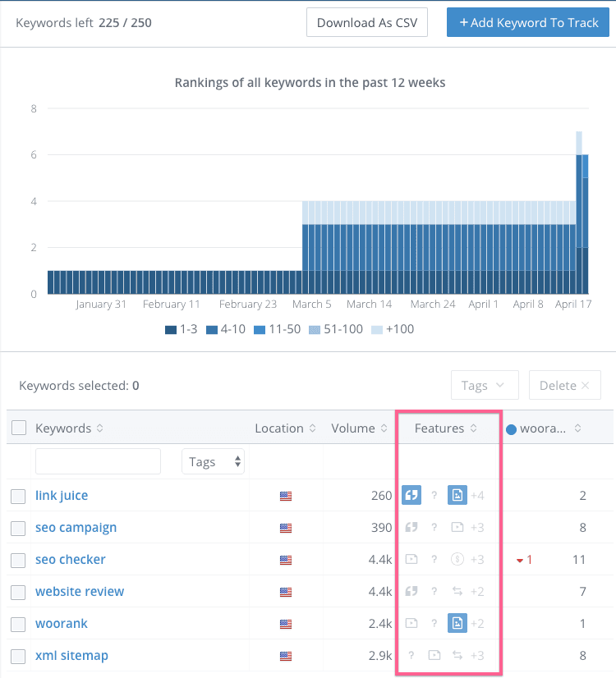Open the Tags filter select below Keywords

click(x=214, y=461)
